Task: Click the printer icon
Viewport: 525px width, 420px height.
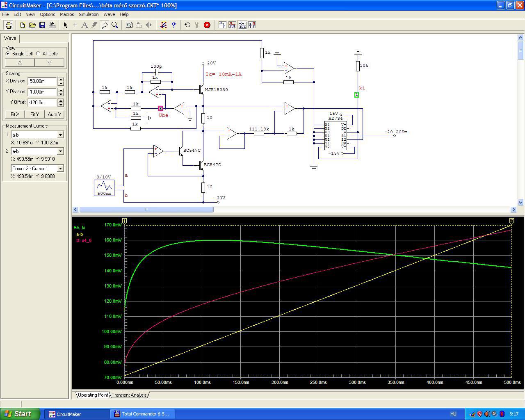Action: pos(52,25)
